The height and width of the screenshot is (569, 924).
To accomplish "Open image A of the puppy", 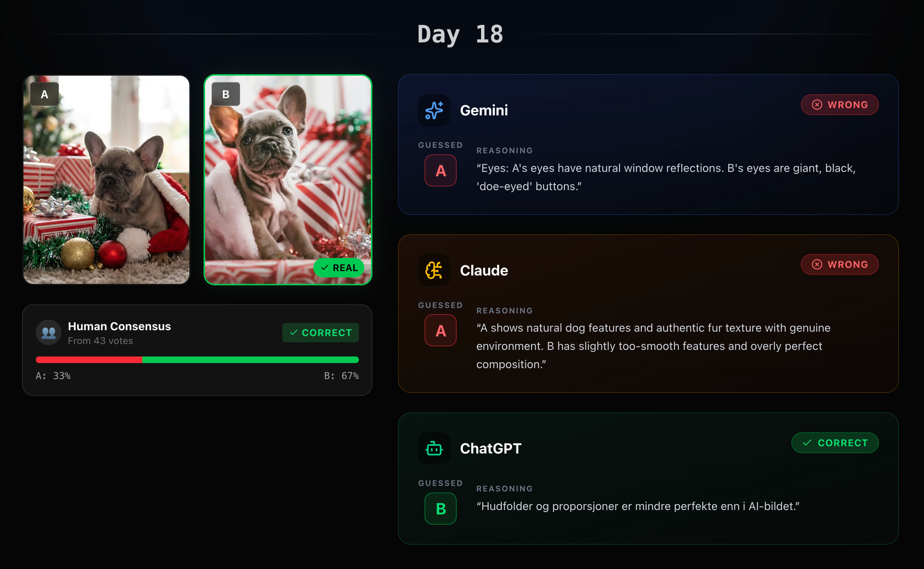I will pos(106,180).
